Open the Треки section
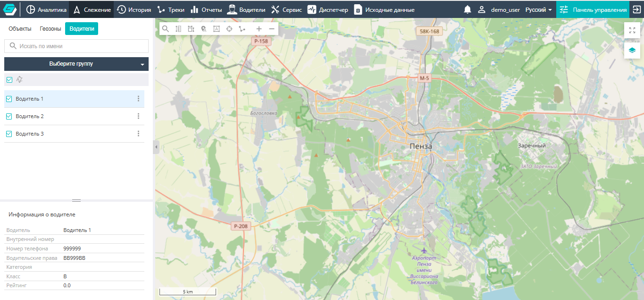The width and height of the screenshot is (644, 300). [x=170, y=9]
